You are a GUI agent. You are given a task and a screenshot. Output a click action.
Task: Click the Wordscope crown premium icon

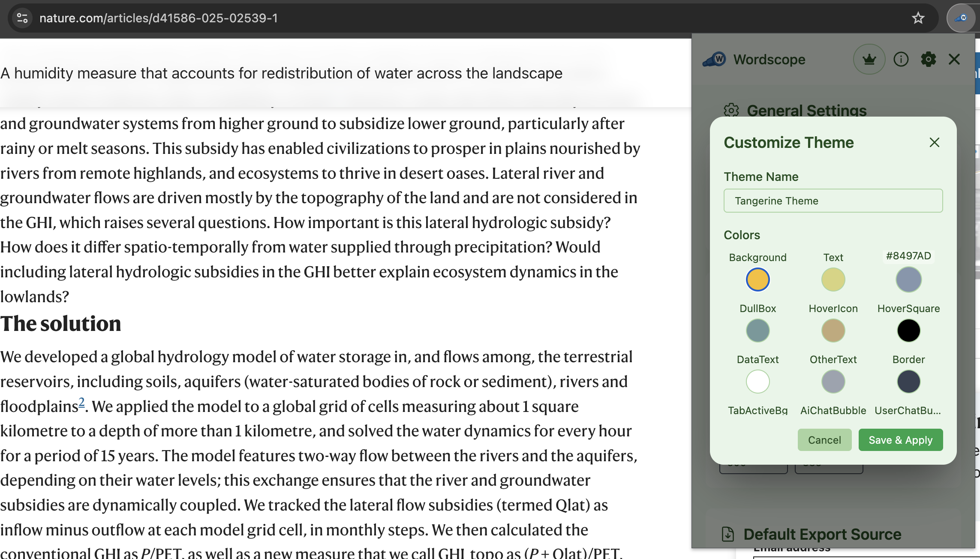tap(869, 59)
